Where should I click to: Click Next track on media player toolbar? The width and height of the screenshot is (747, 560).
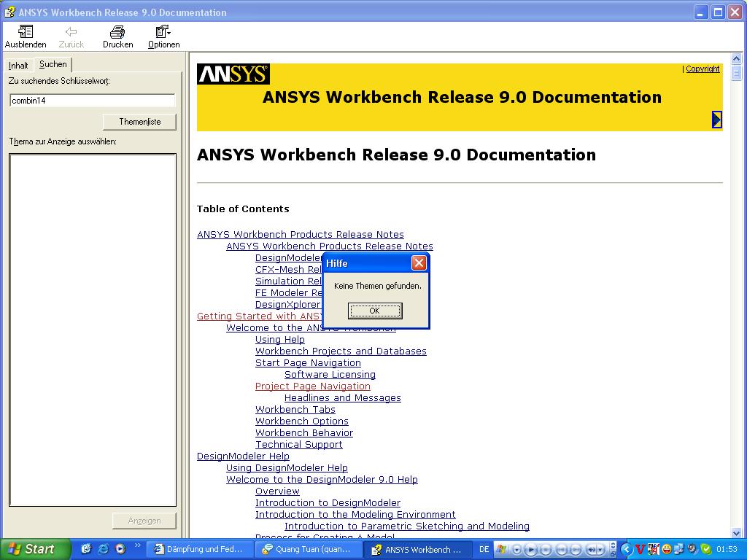click(x=576, y=550)
